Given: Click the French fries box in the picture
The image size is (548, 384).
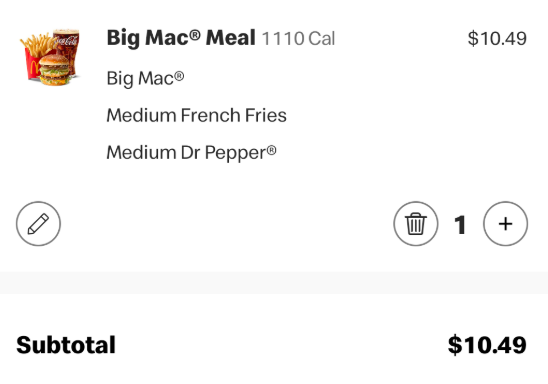Looking at the screenshot, I should [x=36, y=56].
